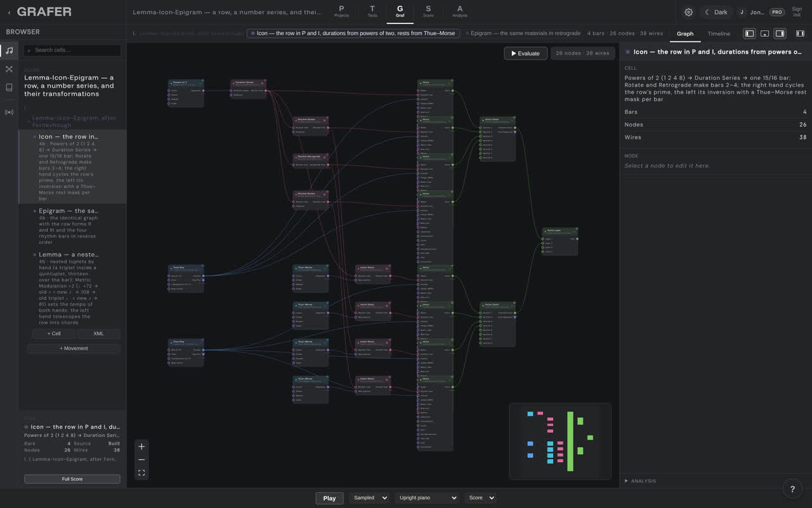Toggle the bottom panel layout icon
The width and height of the screenshot is (812, 508).
[x=764, y=34]
